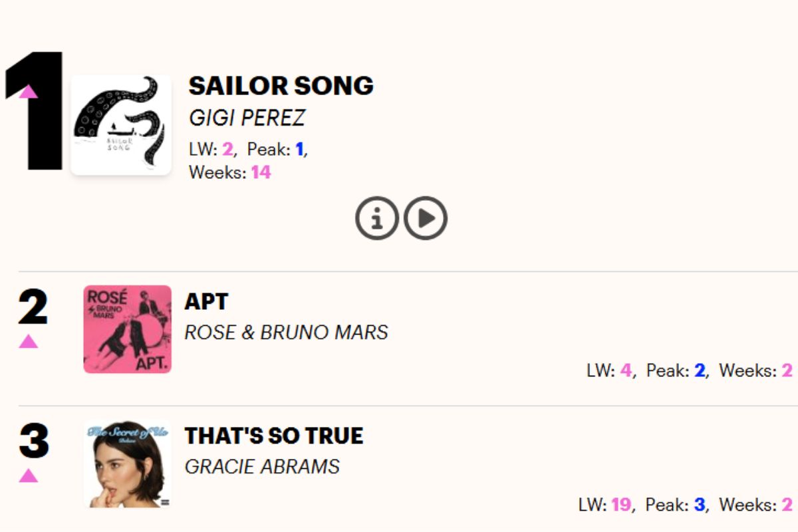
Task: Click the pink up arrow beside rank 1
Action: [x=29, y=92]
